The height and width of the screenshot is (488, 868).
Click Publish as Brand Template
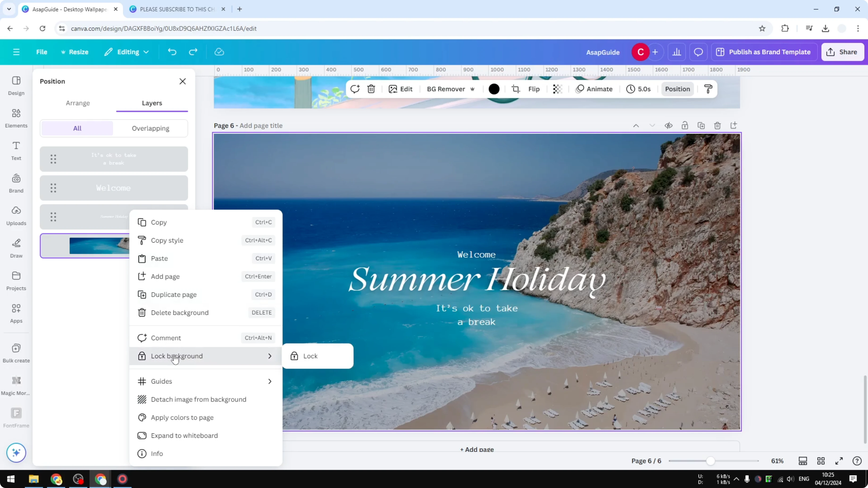tap(764, 52)
